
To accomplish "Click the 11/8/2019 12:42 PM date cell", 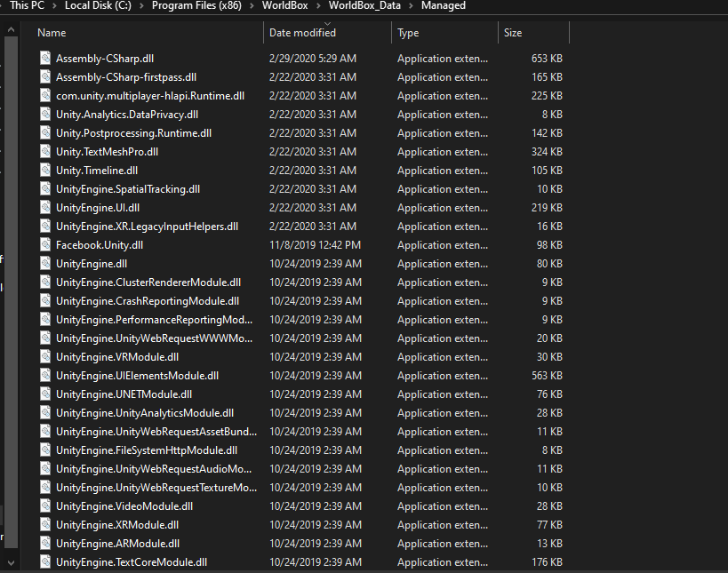I will 316,245.
